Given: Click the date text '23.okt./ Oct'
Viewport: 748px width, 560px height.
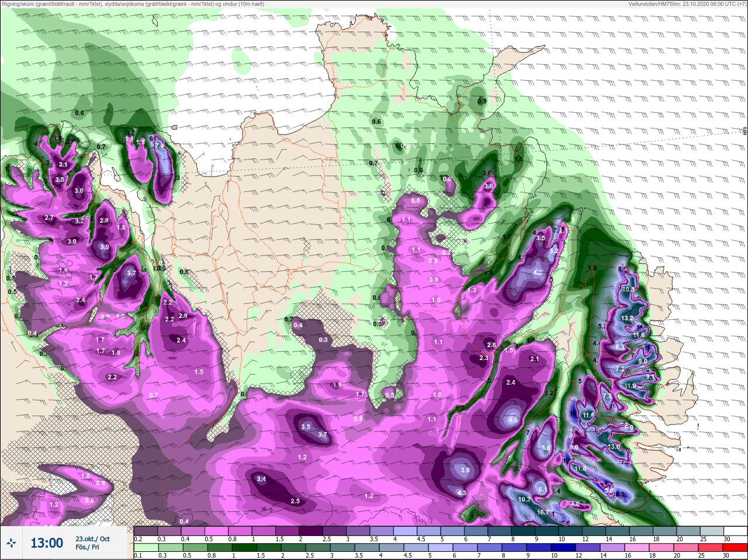Looking at the screenshot, I should point(92,538).
